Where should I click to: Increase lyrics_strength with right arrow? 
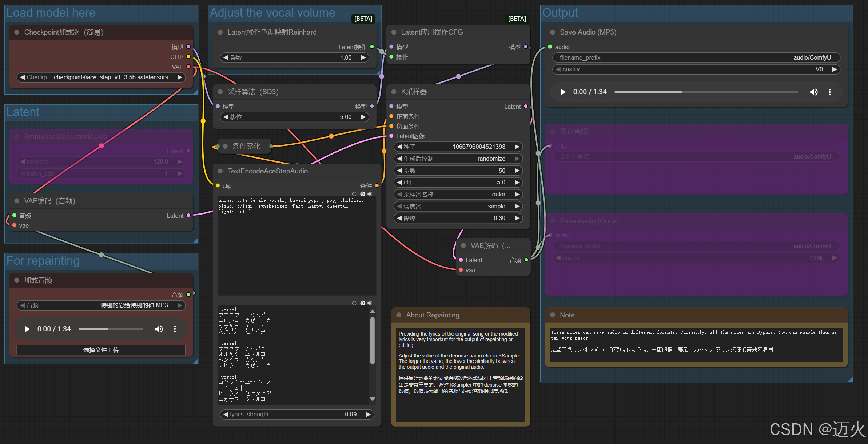pos(368,414)
